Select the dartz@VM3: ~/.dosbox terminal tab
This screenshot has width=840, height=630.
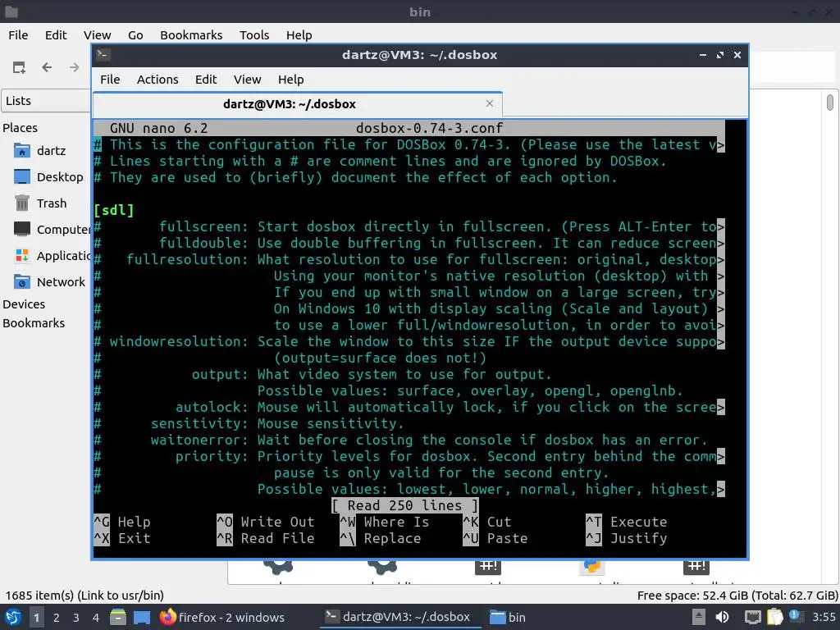(297, 104)
